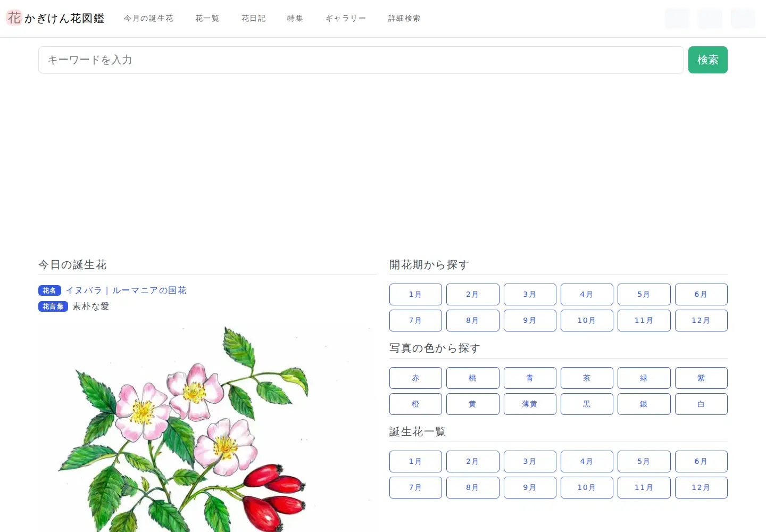The image size is (766, 532).
Task: Open the イヌバラ | ルーマニアの国花 link
Action: click(x=126, y=290)
